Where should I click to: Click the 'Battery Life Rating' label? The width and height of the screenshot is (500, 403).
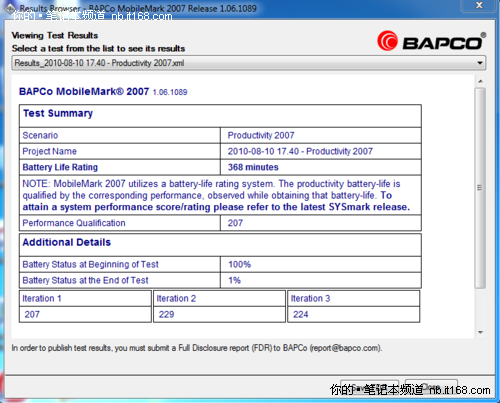pos(60,167)
